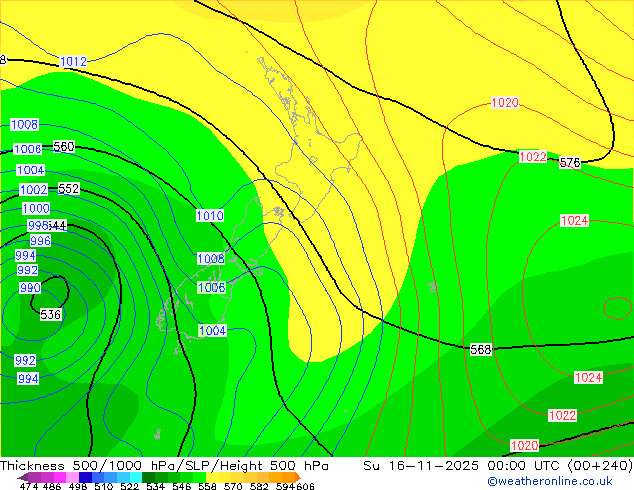Viewport: 634px width, 490px height.
Task: Click the darkest green swatch above 534
Action: click(148, 477)
